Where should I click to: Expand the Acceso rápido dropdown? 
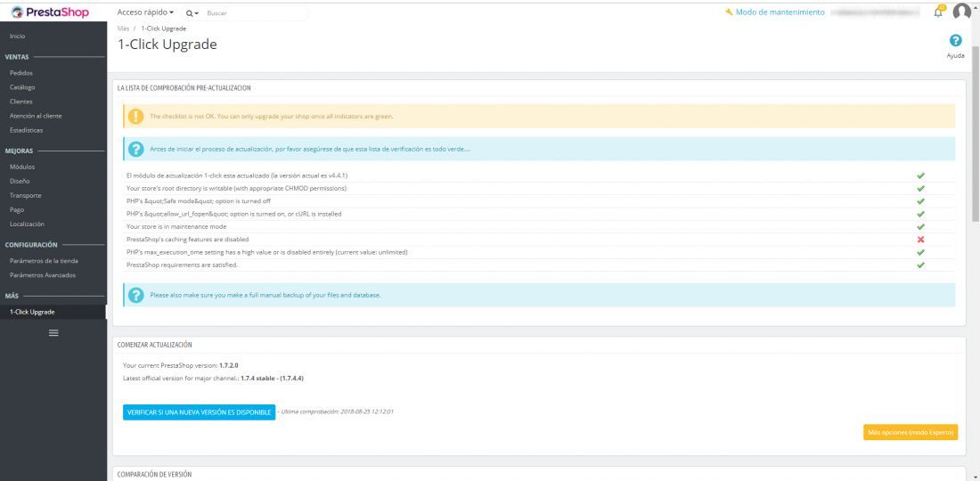tap(145, 12)
